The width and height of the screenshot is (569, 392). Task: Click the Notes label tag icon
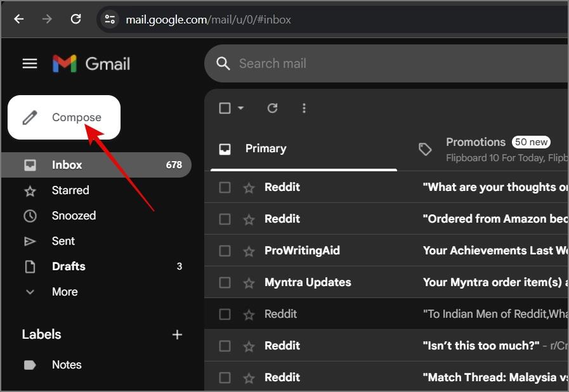coord(30,365)
